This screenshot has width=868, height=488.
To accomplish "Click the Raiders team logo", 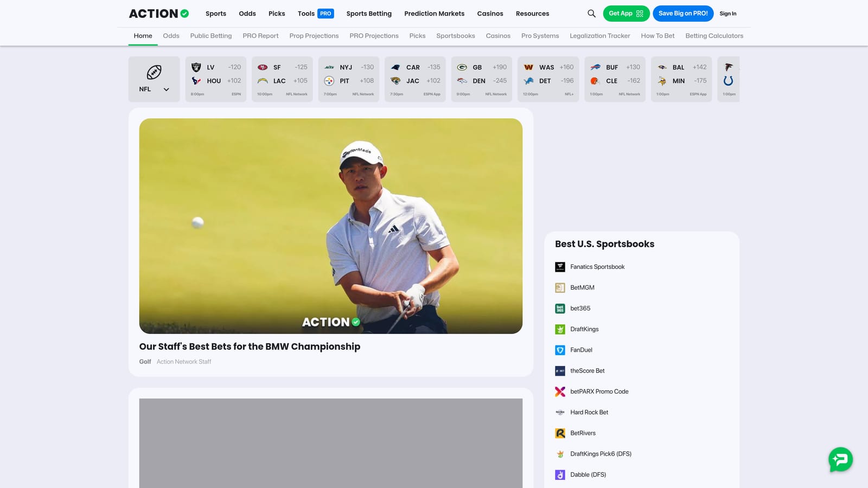I will coord(196,67).
